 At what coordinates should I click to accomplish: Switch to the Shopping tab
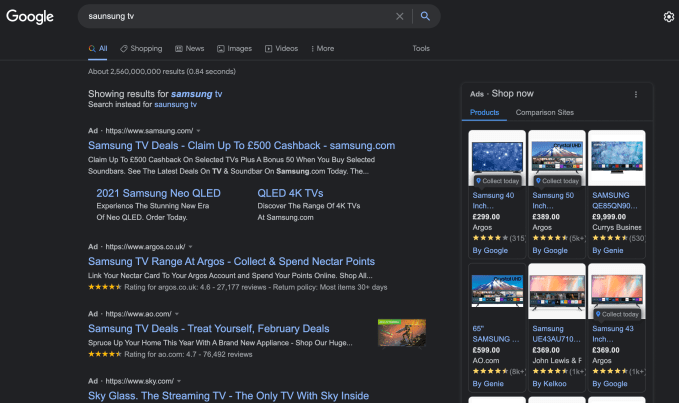point(141,48)
